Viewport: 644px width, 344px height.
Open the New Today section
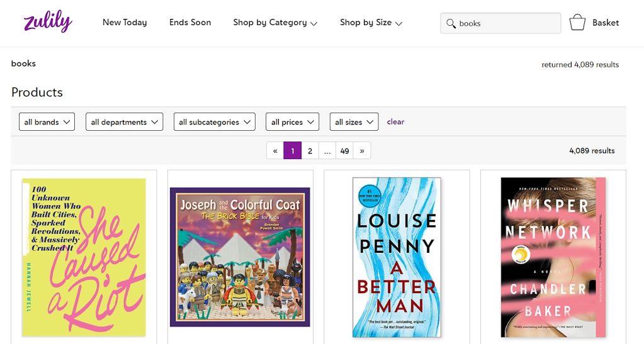pos(125,23)
